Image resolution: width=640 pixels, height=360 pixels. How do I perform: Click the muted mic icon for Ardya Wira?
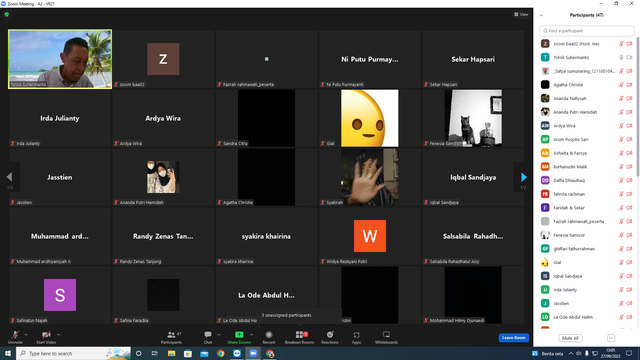(x=621, y=126)
